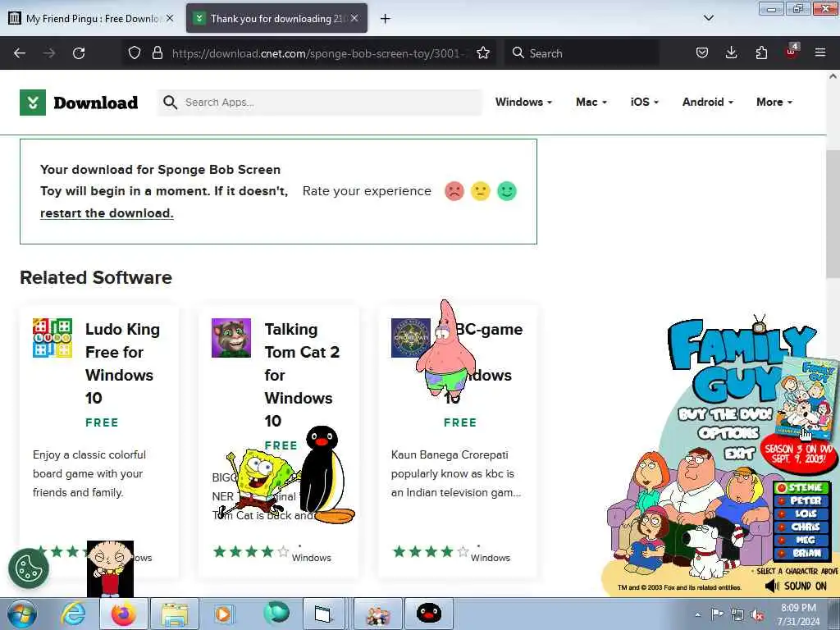Viewport: 840px width, 630px height.
Task: Click EXIT in the Family Guy widget
Action: click(739, 454)
